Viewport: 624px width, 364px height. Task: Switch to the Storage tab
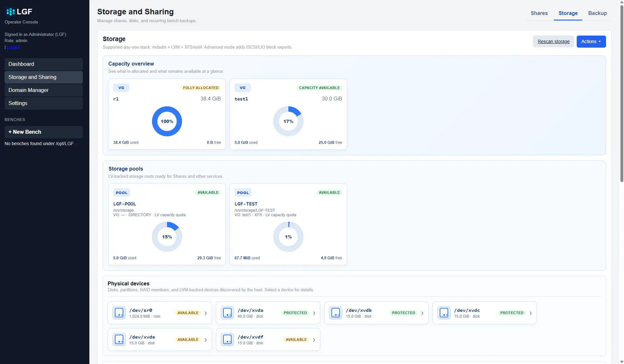click(x=568, y=13)
